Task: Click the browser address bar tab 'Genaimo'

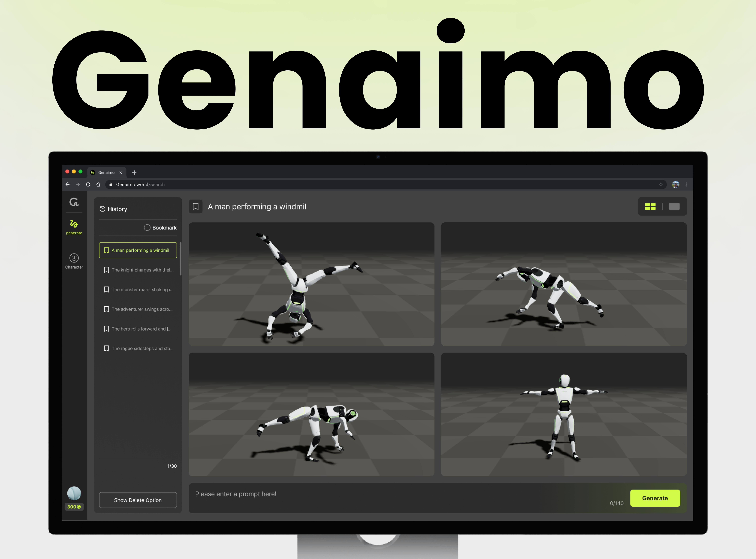Action: point(106,172)
